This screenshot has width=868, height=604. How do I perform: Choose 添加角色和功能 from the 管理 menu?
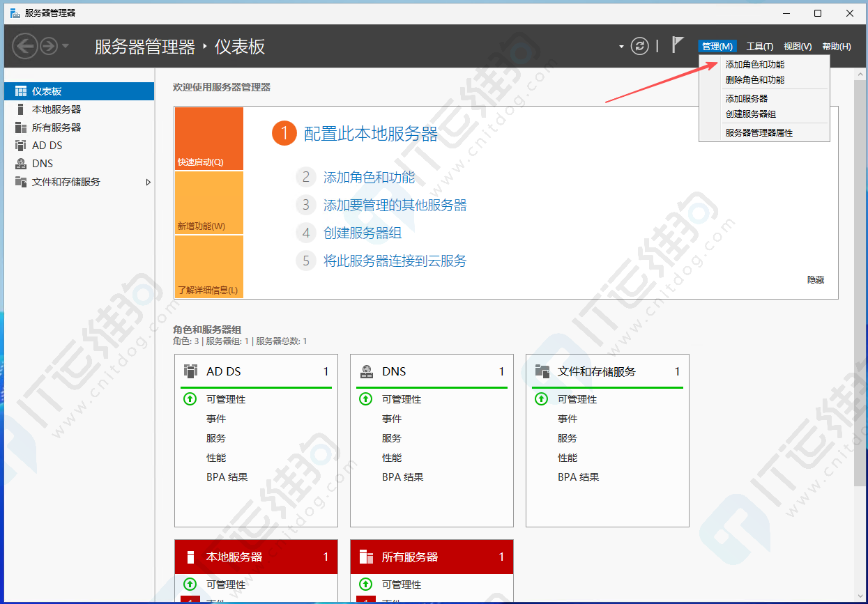coord(754,65)
